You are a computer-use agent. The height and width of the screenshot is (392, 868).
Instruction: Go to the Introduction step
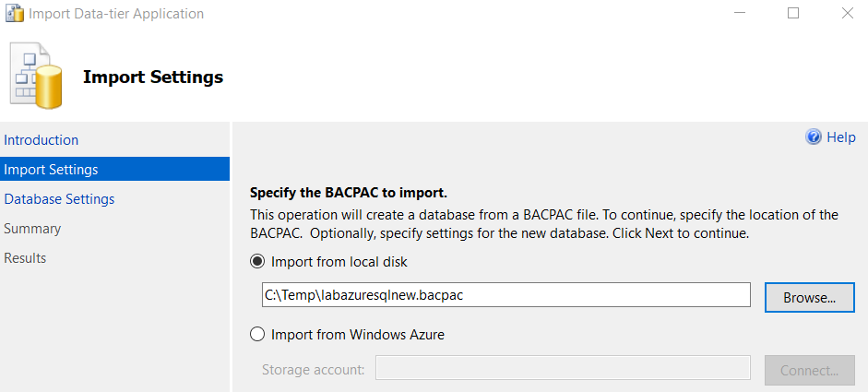tap(42, 140)
